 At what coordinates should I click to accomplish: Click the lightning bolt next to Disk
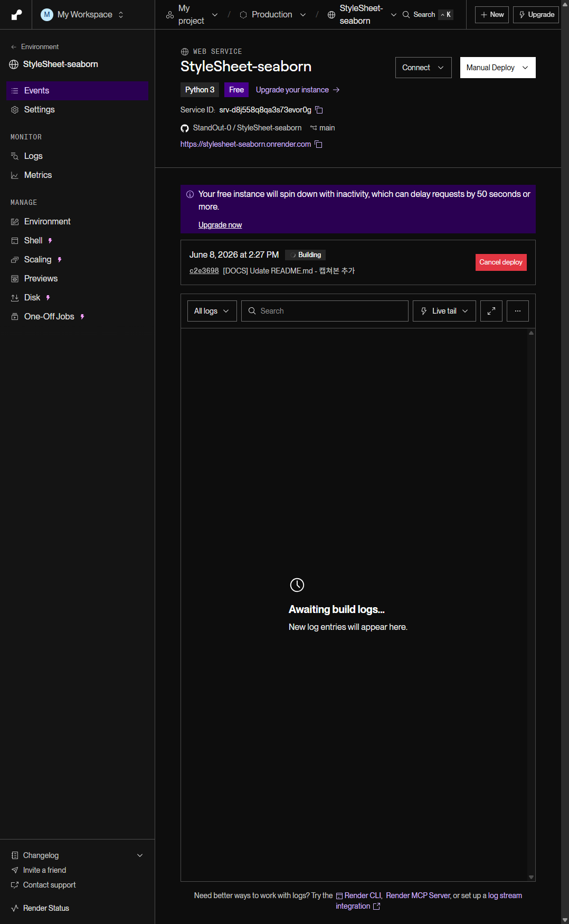[48, 298]
